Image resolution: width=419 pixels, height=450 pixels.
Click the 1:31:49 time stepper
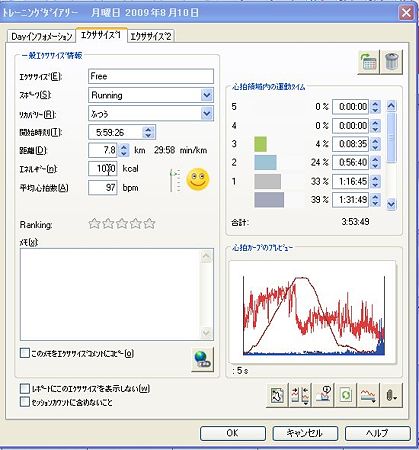(375, 200)
